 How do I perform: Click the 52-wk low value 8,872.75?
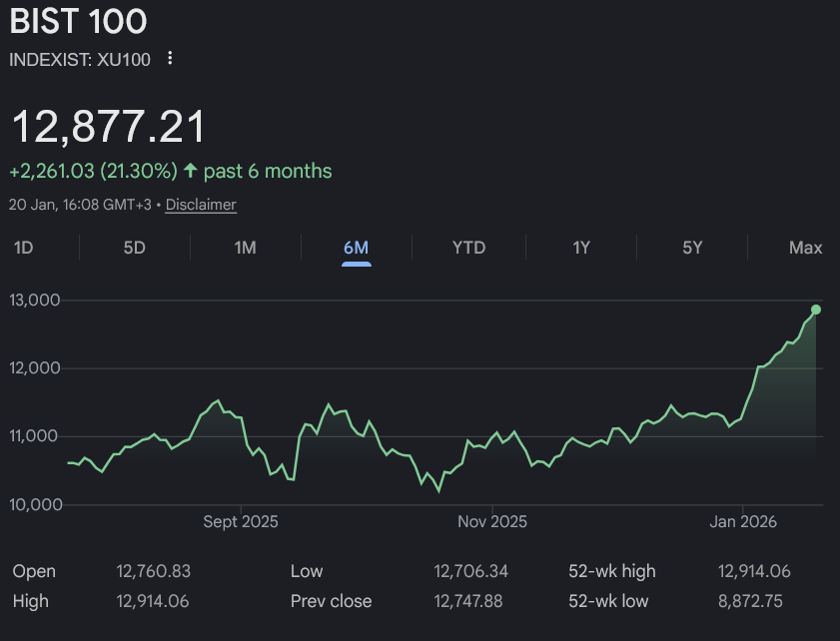pyautogui.click(x=750, y=601)
